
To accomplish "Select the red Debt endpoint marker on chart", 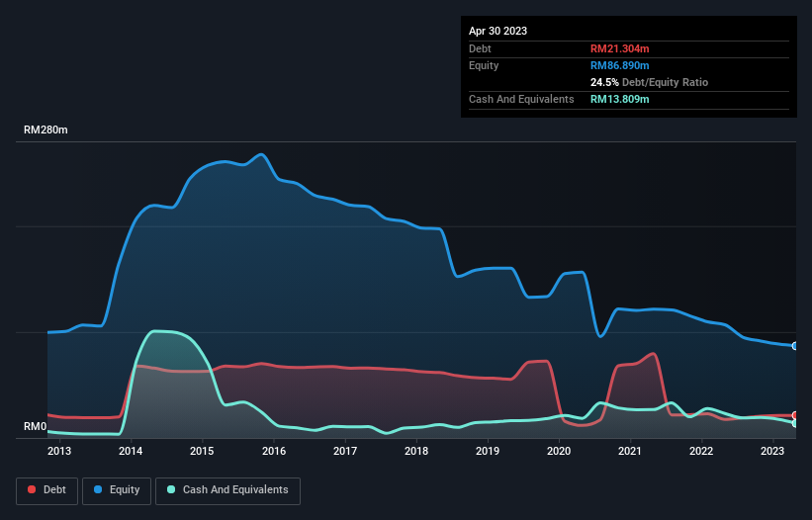I will click(x=795, y=415).
